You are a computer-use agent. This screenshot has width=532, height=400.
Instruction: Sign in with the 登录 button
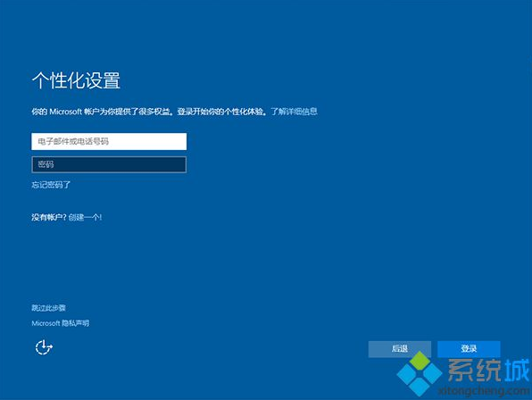tap(469, 349)
